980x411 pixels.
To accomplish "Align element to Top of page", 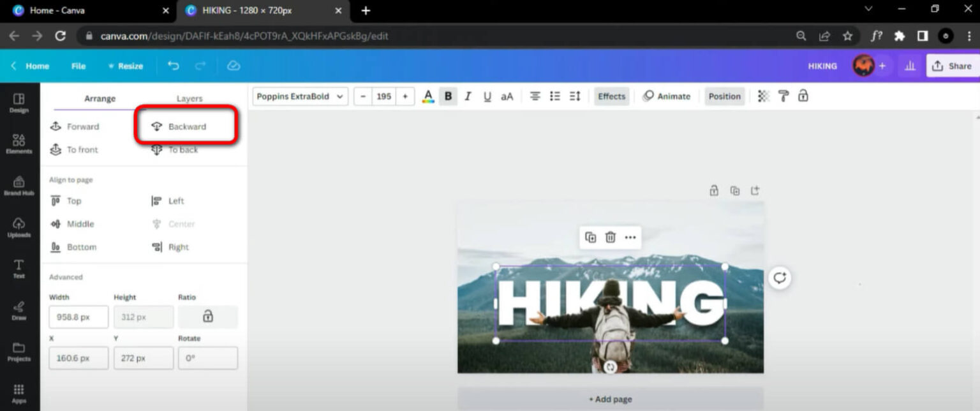I will tap(66, 201).
